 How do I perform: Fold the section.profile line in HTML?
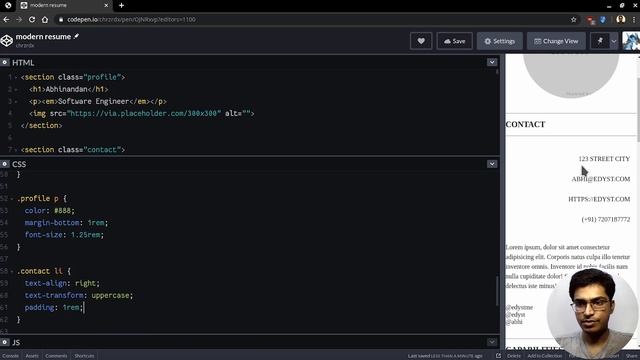16,77
